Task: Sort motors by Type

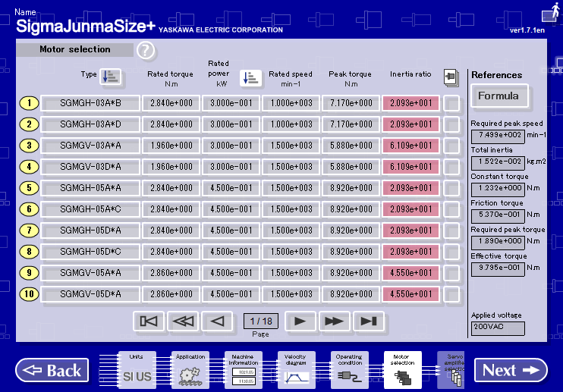Action: pyautogui.click(x=110, y=77)
